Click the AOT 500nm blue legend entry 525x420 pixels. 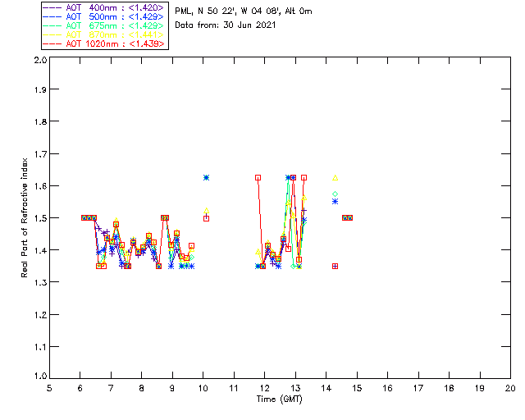coord(103,16)
